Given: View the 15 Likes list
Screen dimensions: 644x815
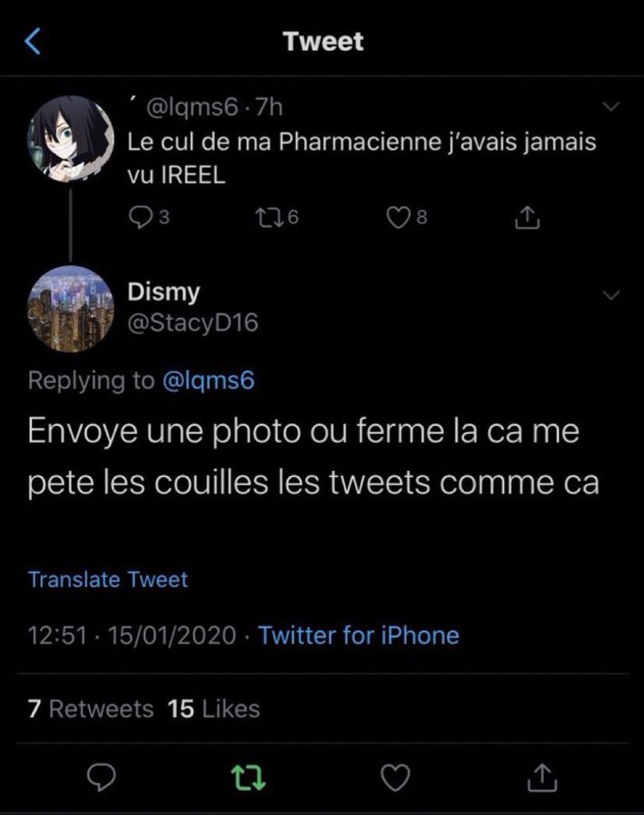Looking at the screenshot, I should tap(213, 709).
